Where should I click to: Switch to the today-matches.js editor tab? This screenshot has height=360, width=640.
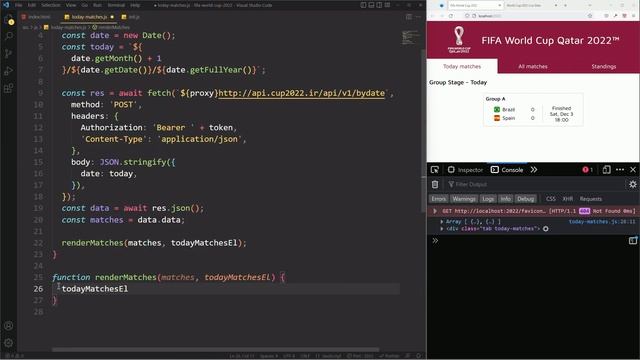88,17
